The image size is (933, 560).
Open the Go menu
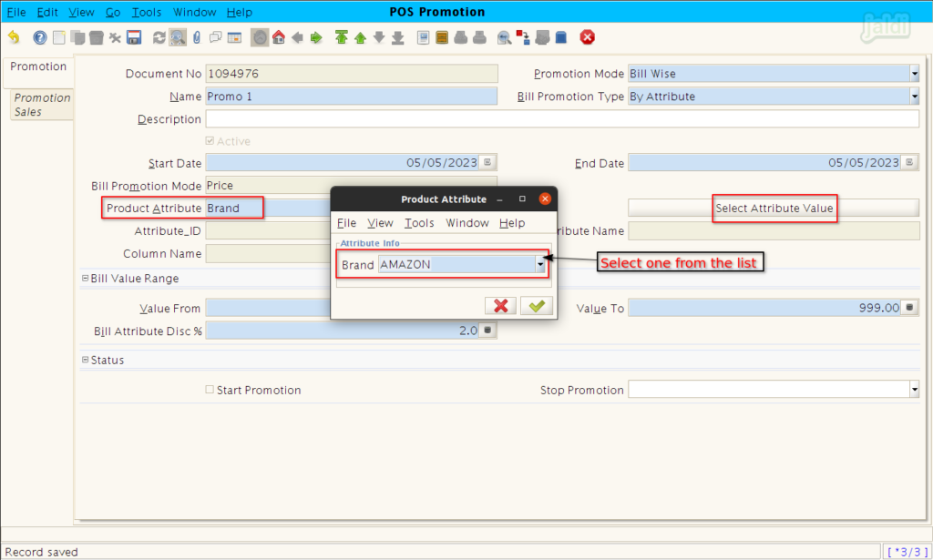point(113,12)
